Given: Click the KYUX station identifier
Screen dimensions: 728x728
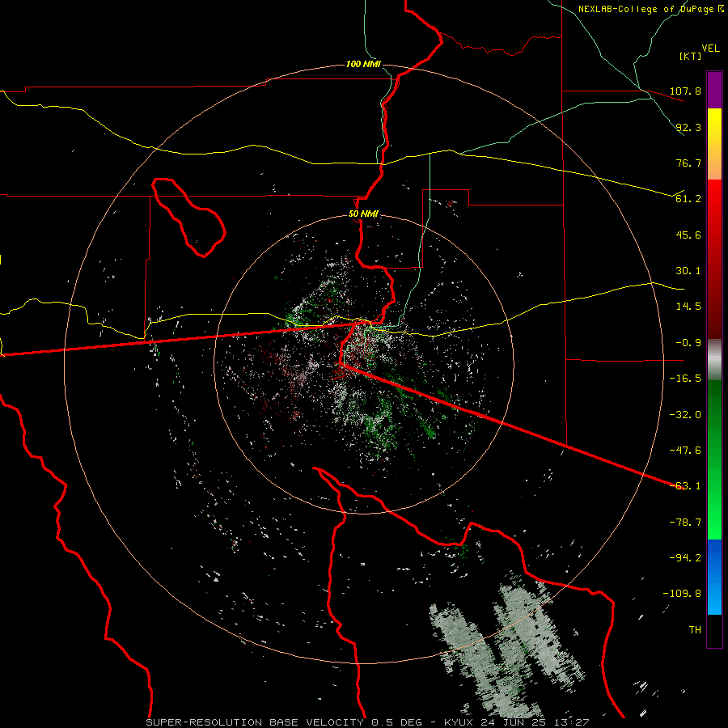Looking at the screenshot, I should tap(459, 722).
